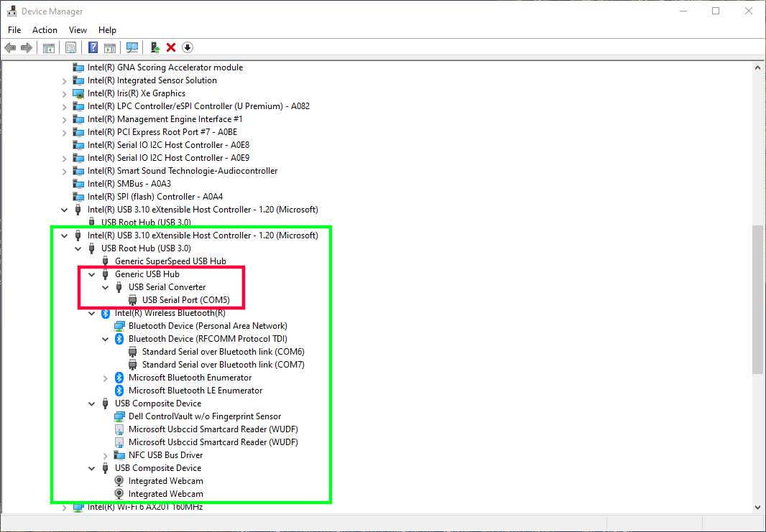766x532 pixels.
Task: Click the Forward navigation arrow
Action: 27,47
